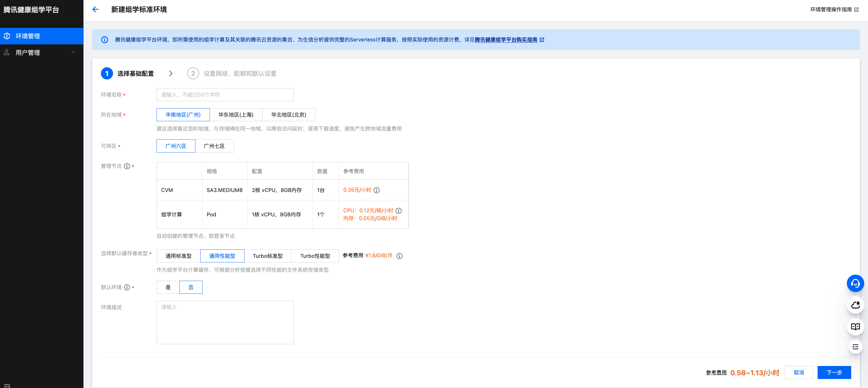Click info icon beside 0.35元/小时 price

coord(377,190)
